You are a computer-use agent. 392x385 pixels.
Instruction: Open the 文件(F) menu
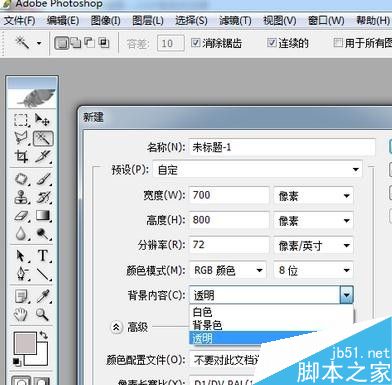(20, 21)
